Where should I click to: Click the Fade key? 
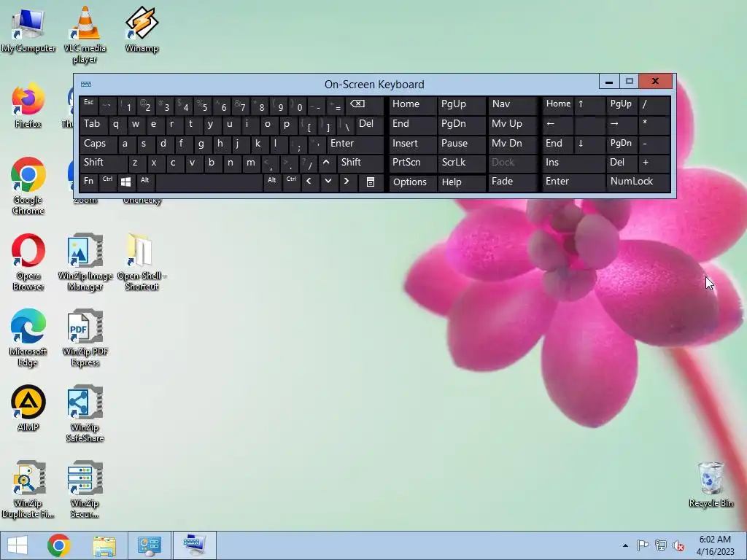[512, 182]
